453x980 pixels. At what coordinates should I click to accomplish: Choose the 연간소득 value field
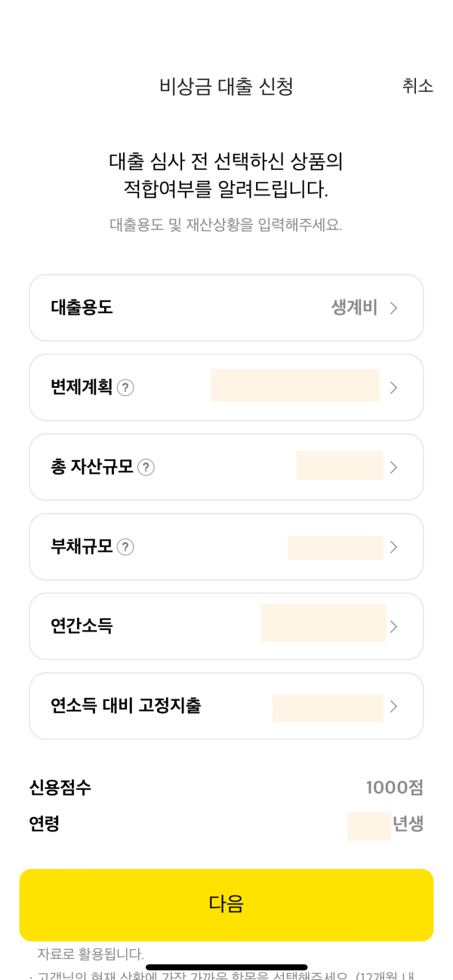[323, 622]
